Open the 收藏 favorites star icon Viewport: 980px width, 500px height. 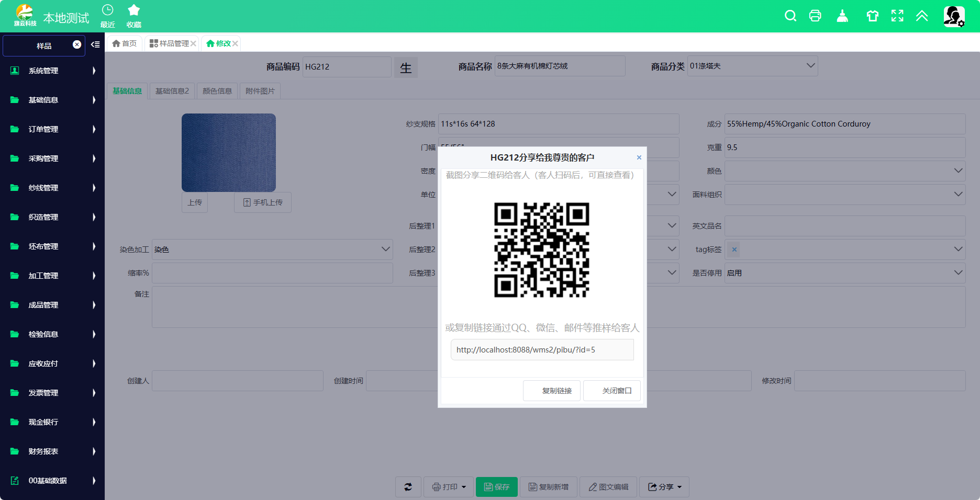click(133, 16)
